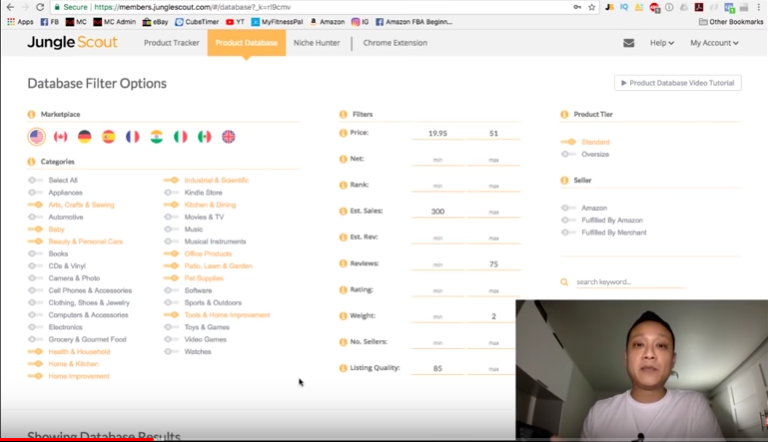Screen dimensions: 768x442
Task: Disable the Baby category toggle
Action: 35,229
